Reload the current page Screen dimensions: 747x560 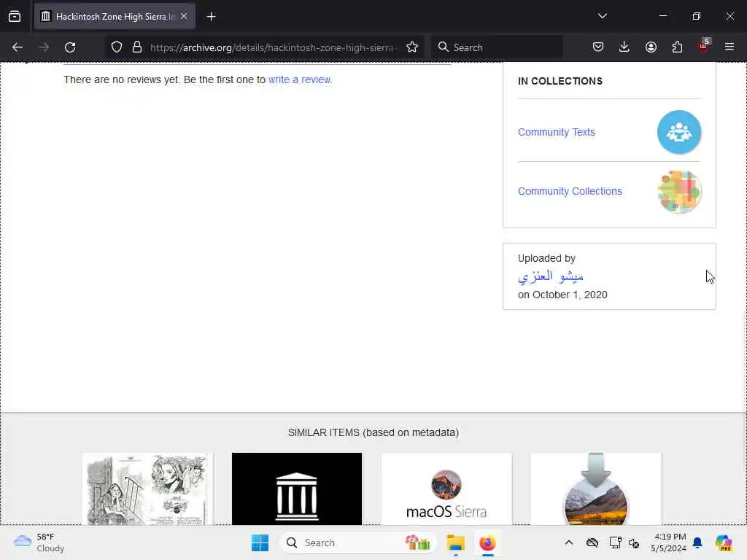point(70,47)
